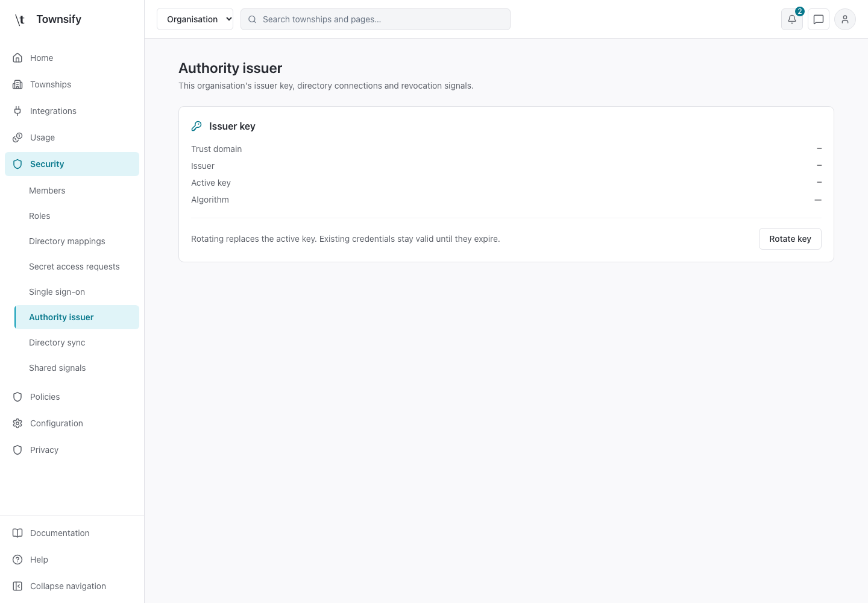Go to Directory sync

click(77, 343)
